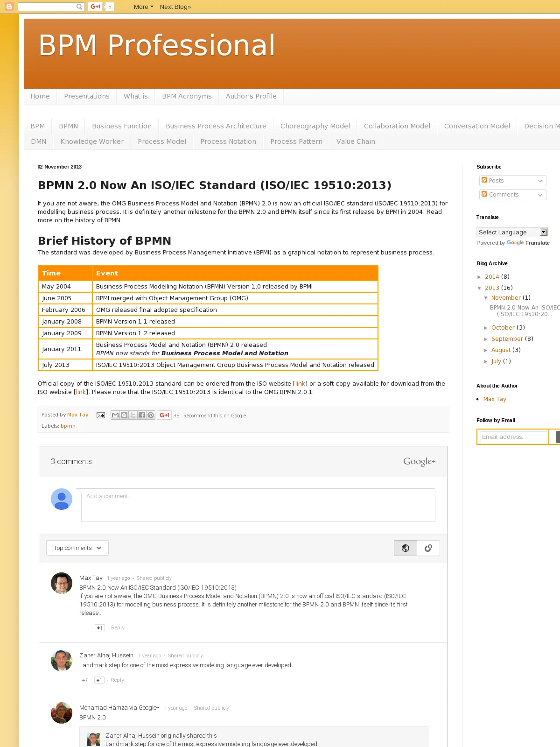Click the bpmn label link

[x=68, y=426]
